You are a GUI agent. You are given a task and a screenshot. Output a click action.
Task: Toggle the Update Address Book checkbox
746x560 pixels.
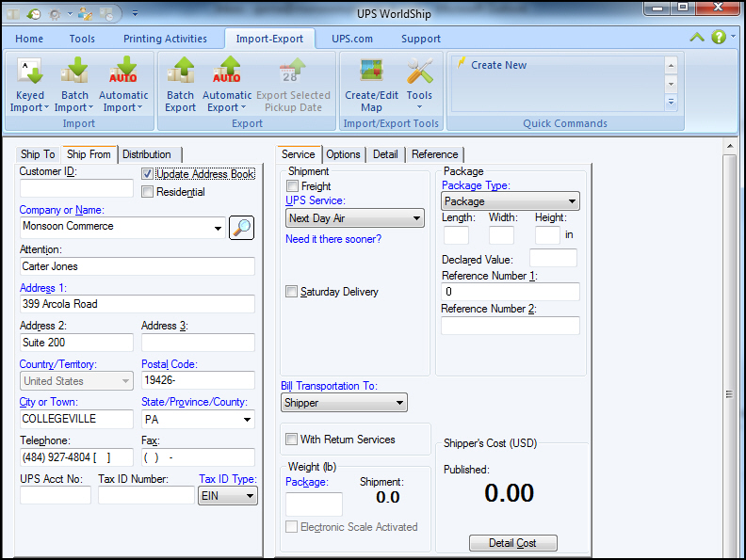pyautogui.click(x=147, y=174)
